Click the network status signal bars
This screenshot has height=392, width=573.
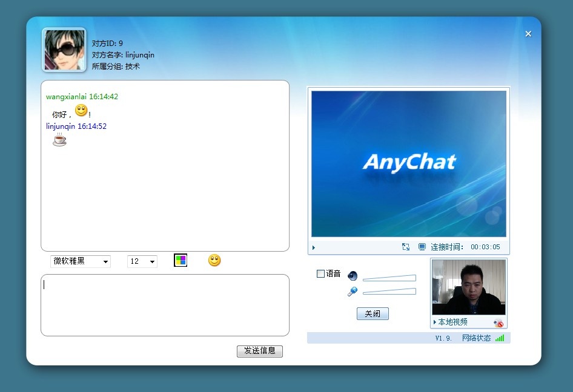point(500,338)
